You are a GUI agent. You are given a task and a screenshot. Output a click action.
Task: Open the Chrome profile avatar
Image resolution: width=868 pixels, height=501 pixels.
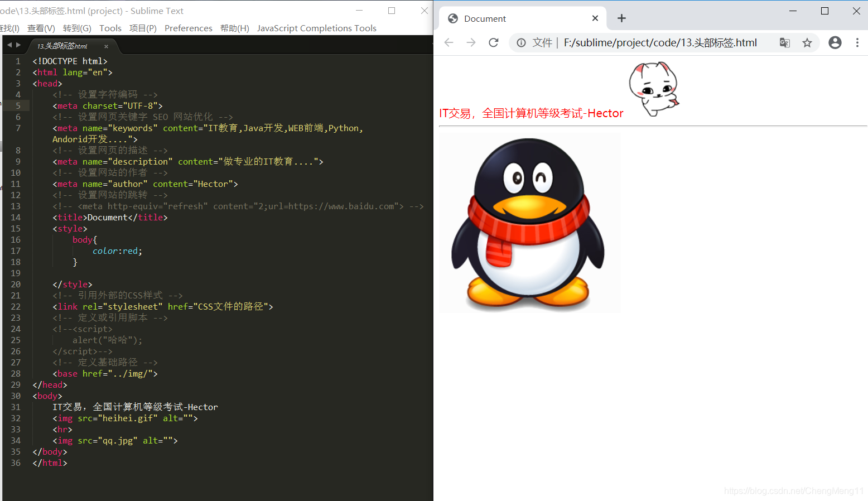[x=835, y=42]
